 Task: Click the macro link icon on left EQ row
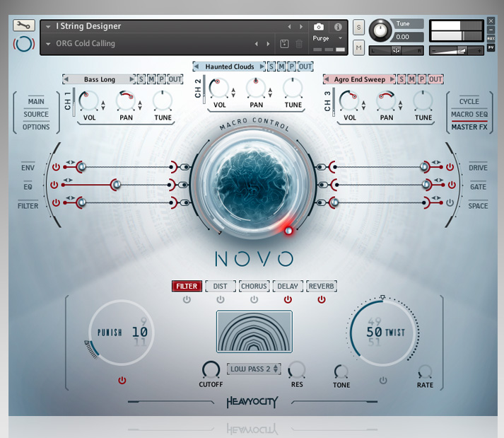[183, 185]
